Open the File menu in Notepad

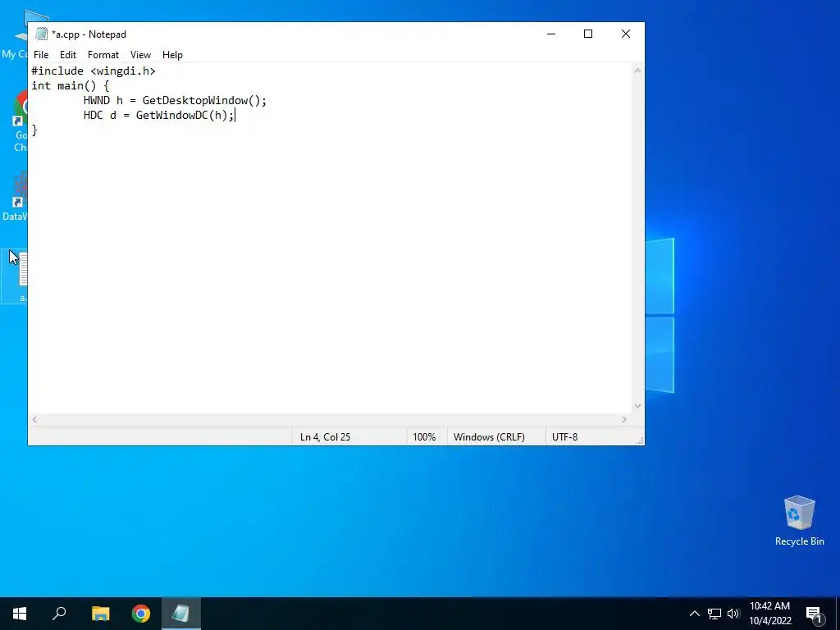coord(41,55)
